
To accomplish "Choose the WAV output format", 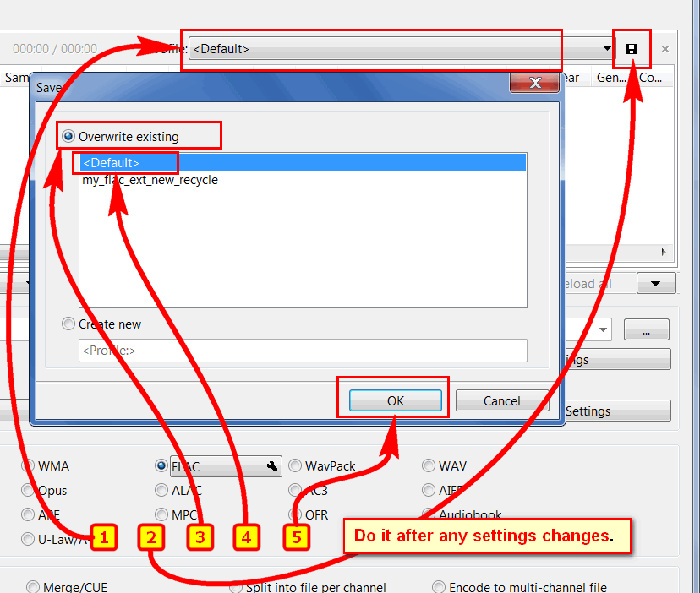I will click(429, 465).
